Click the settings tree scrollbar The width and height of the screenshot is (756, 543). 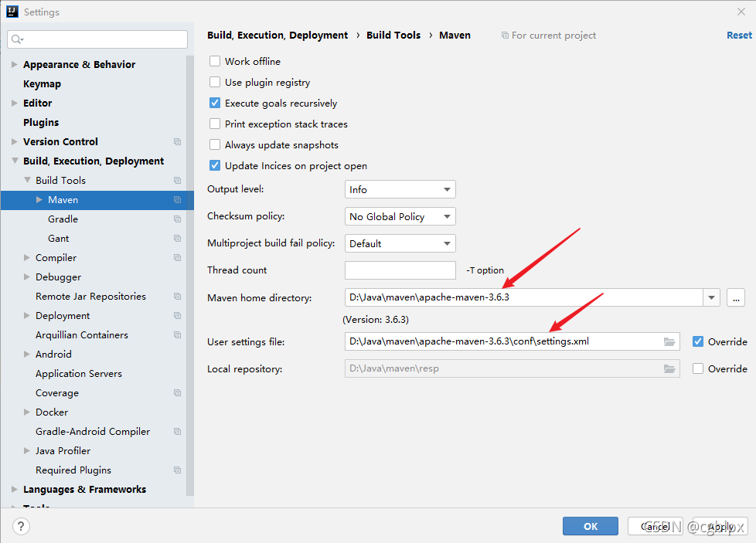coord(190,276)
